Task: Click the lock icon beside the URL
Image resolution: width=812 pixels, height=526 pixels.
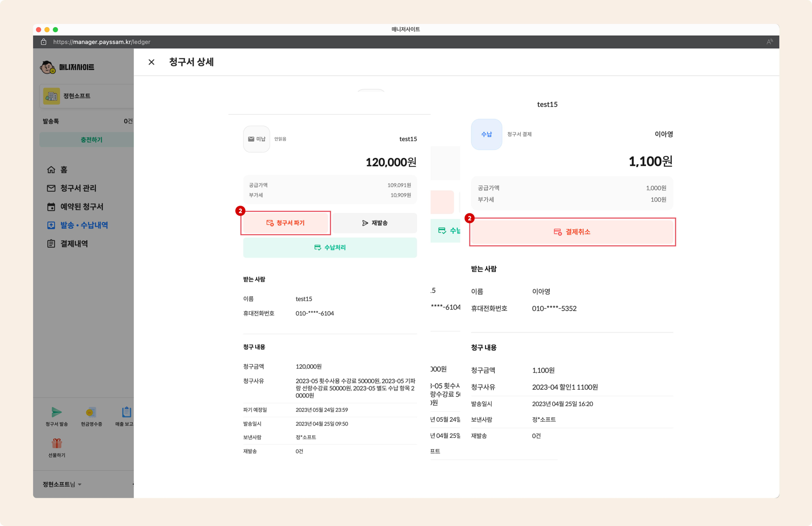Action: pyautogui.click(x=44, y=42)
